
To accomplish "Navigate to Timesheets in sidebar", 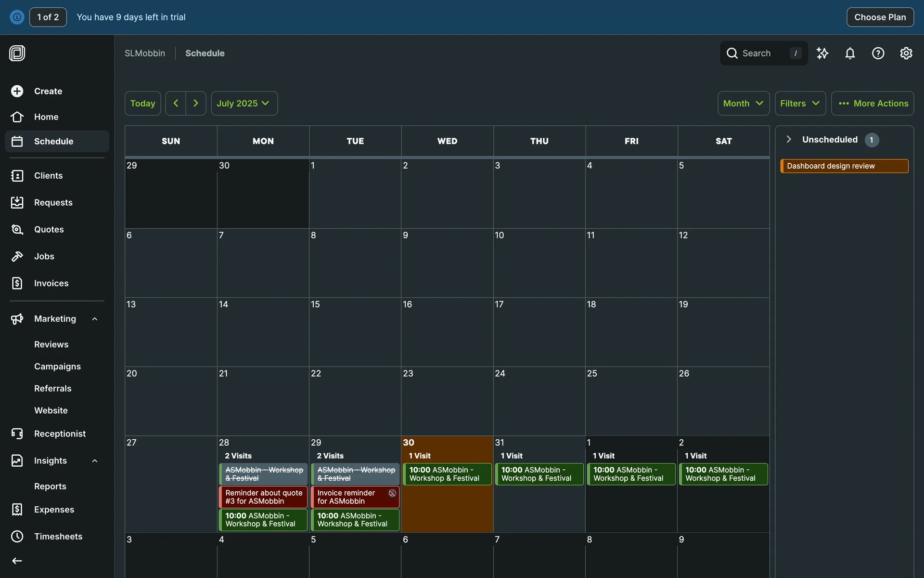I will (x=58, y=536).
